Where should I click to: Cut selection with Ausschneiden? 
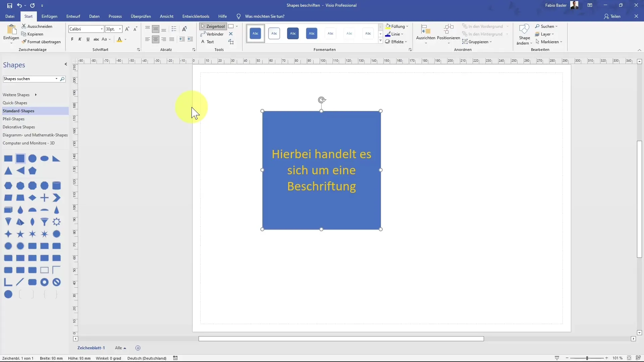tap(37, 26)
